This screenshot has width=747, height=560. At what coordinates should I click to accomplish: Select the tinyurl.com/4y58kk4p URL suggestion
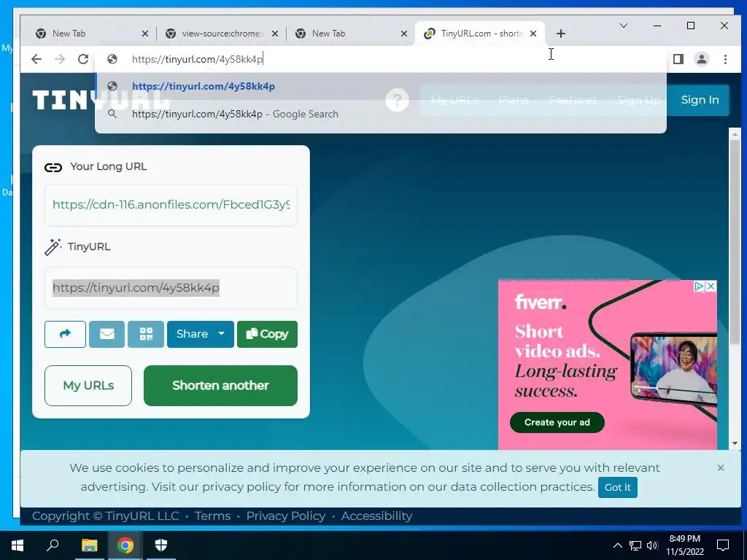381,86
